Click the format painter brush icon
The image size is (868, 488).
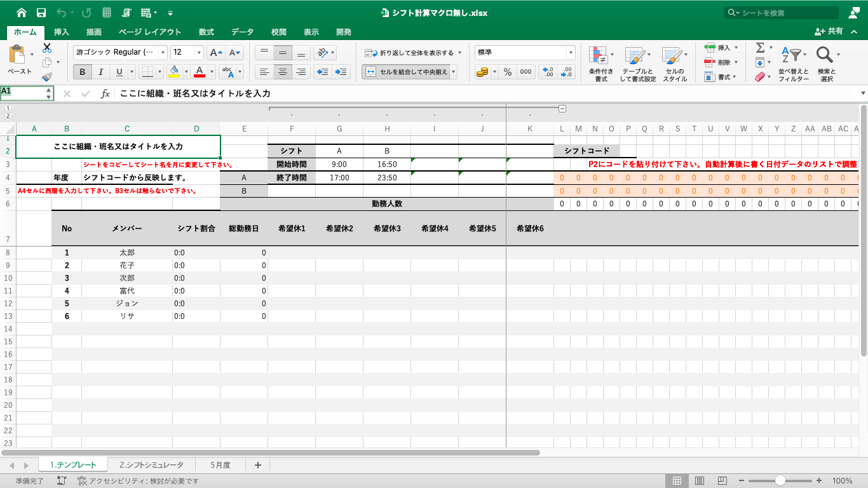(47, 77)
